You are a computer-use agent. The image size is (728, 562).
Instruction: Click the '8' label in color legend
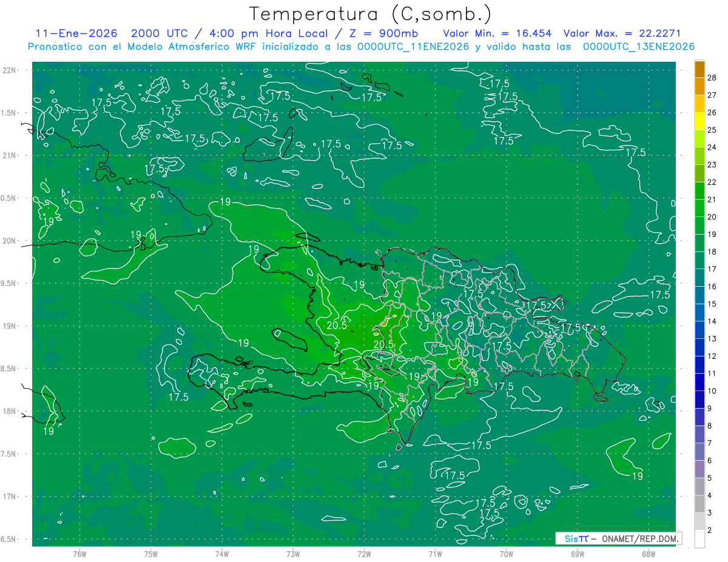(x=710, y=426)
